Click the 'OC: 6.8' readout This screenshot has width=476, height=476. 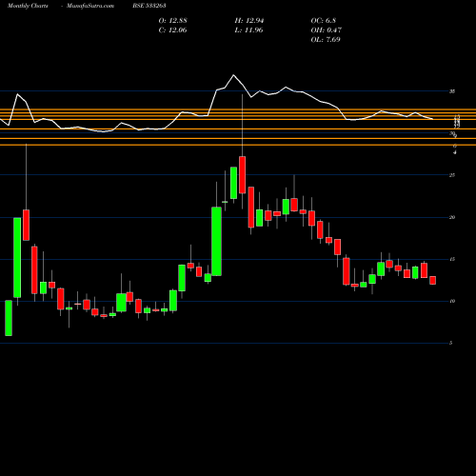(x=324, y=21)
